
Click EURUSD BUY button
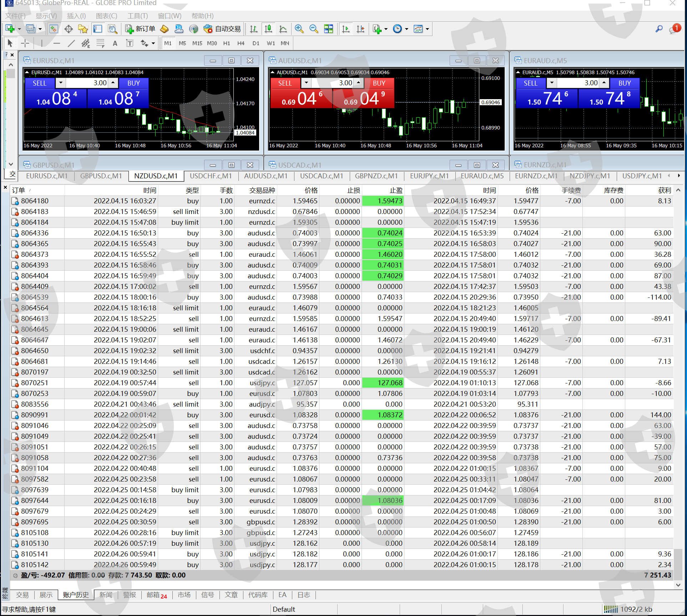tap(133, 83)
